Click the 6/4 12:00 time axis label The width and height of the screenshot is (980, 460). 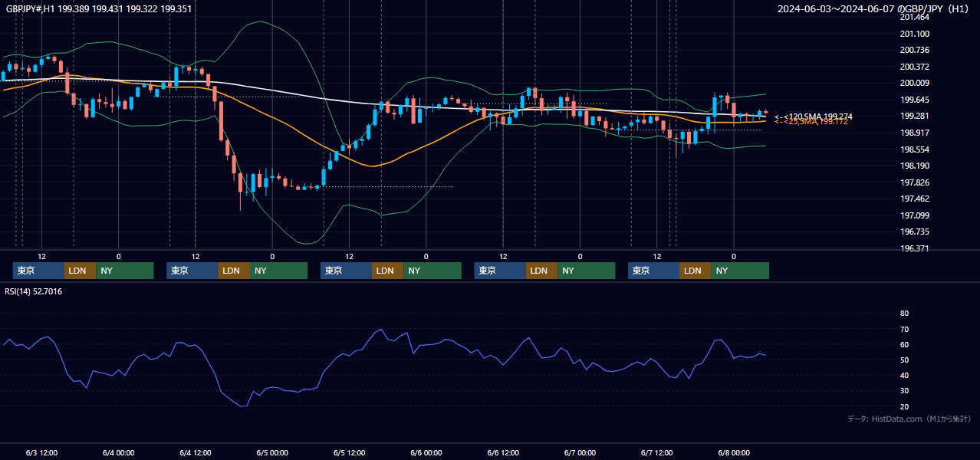pyautogui.click(x=196, y=452)
